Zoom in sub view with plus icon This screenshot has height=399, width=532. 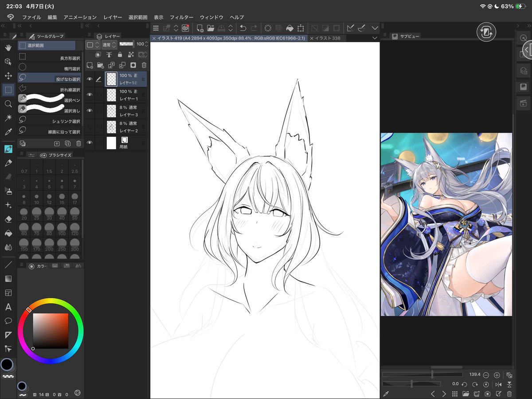coord(497,375)
